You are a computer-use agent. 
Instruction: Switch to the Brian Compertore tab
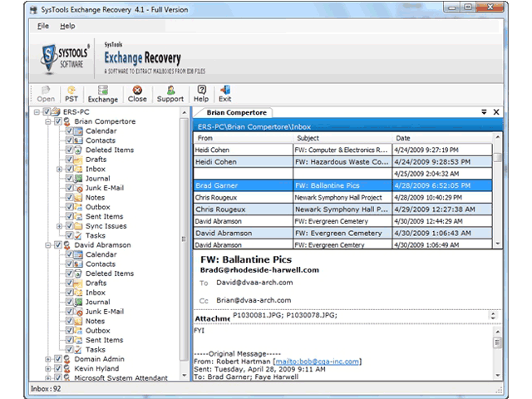[x=236, y=112]
